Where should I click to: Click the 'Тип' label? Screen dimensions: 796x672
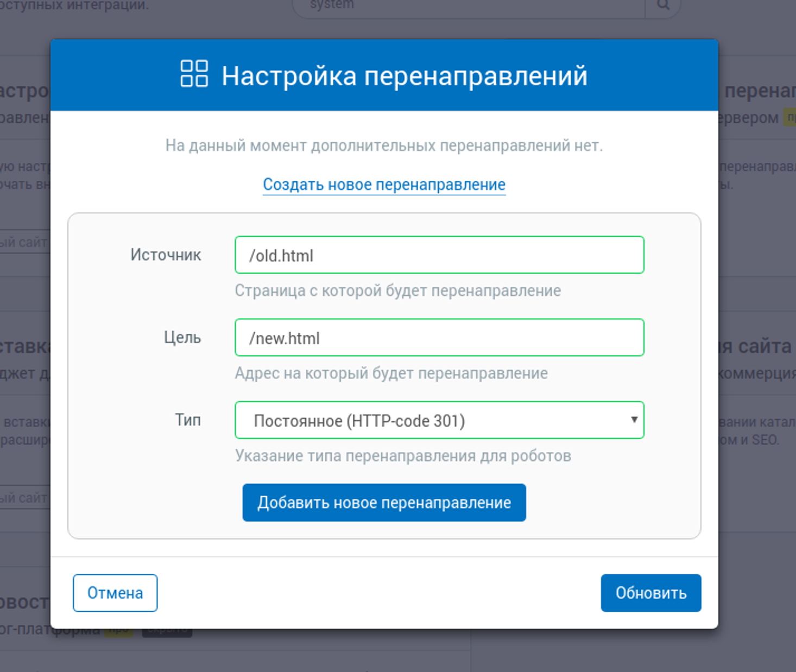188,420
